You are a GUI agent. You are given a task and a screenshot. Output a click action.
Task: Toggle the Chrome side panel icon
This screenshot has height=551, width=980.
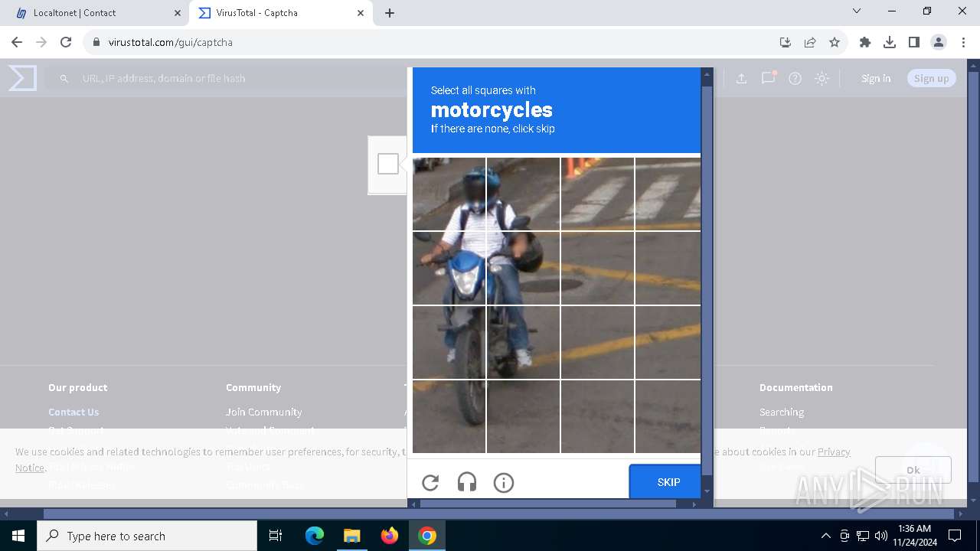tap(914, 42)
